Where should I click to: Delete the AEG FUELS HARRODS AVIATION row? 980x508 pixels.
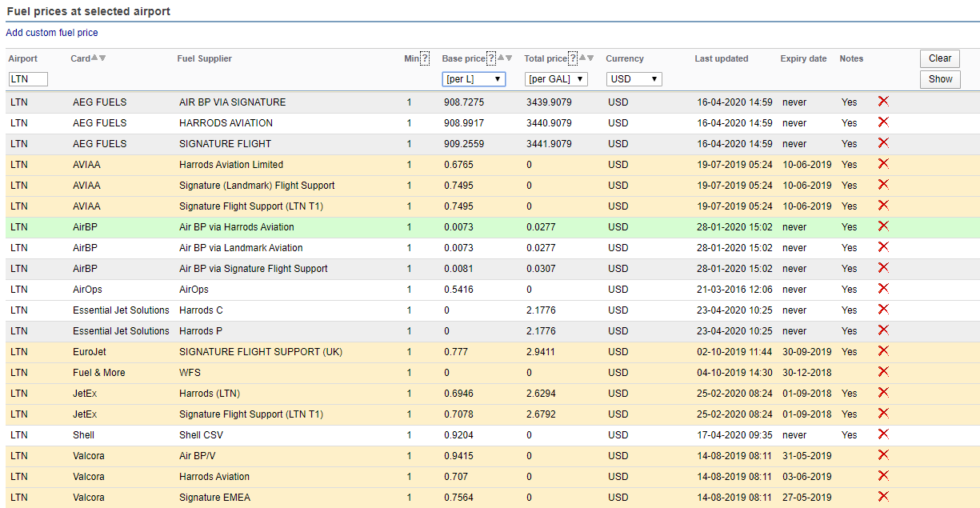tap(883, 122)
